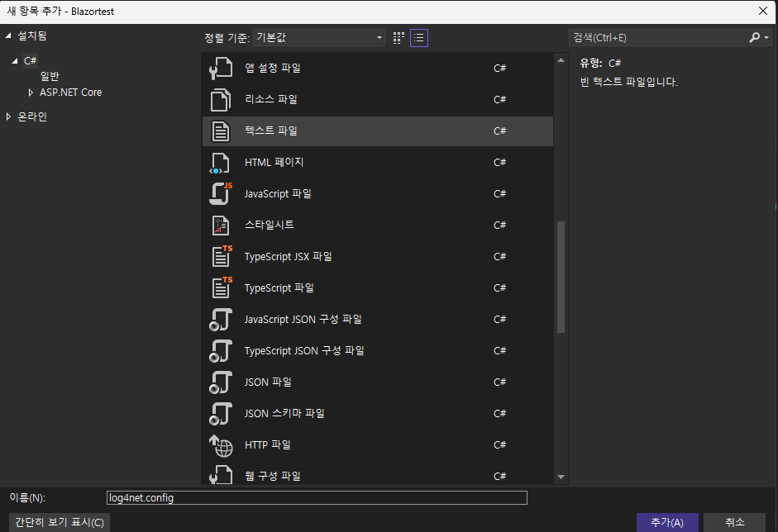Select the 스타일시트 template name
Screen dimensions: 778x532
coord(270,225)
